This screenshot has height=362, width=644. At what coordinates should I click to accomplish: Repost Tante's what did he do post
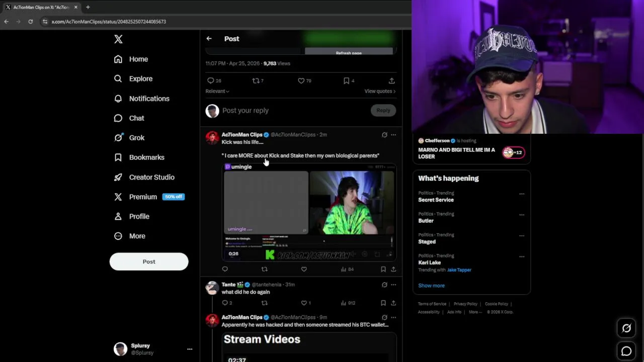click(264, 303)
